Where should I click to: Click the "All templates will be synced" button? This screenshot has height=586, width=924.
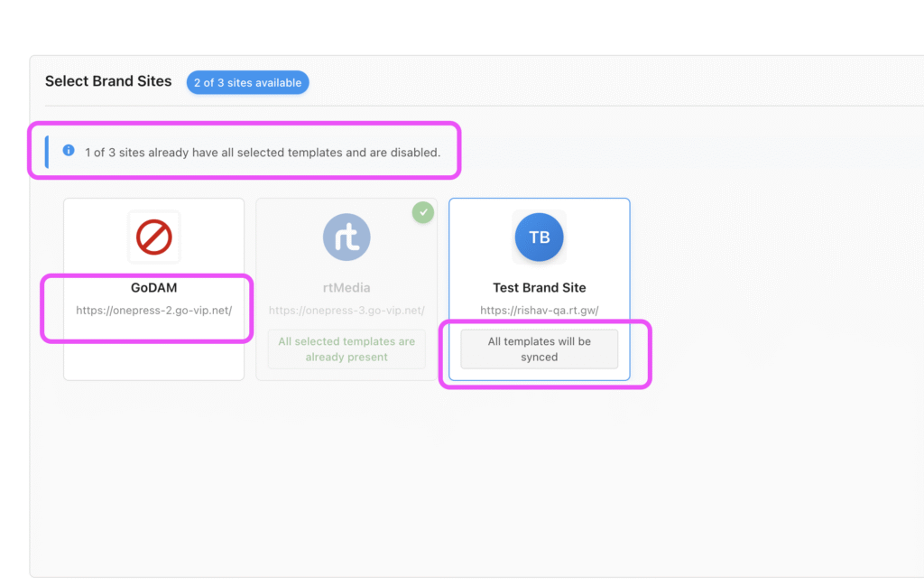(x=539, y=349)
